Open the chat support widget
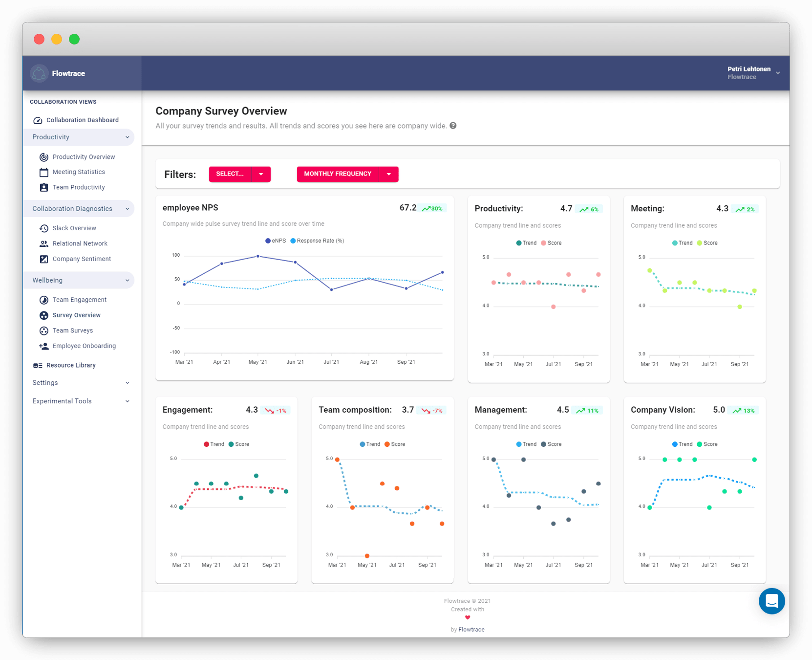Image resolution: width=812 pixels, height=660 pixels. coord(771,601)
